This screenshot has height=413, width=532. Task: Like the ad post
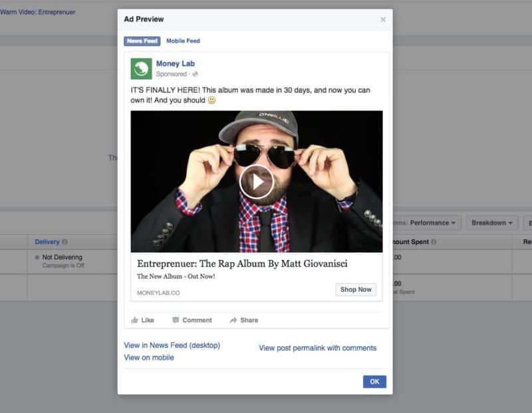point(142,320)
